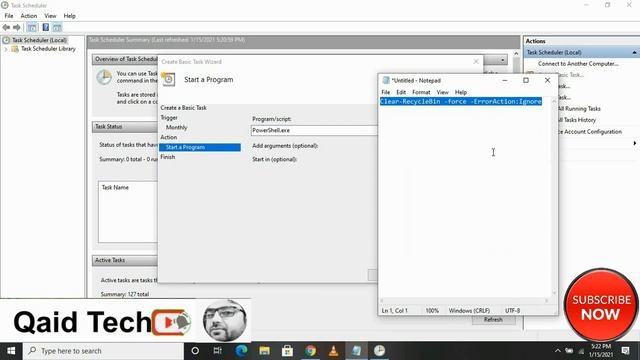Click the Refresh button
Screen dimensions: 640x360
pyautogui.click(x=493, y=320)
